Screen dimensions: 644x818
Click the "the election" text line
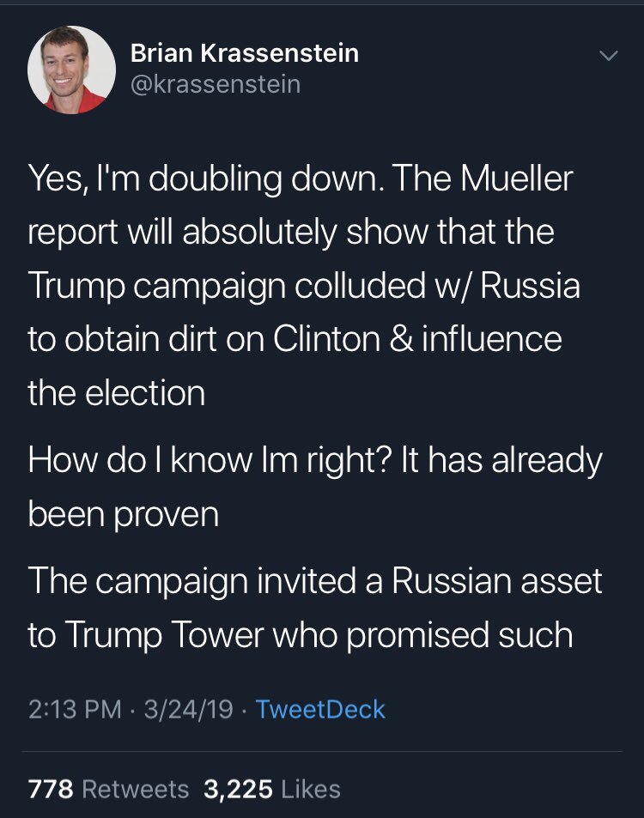(116, 393)
